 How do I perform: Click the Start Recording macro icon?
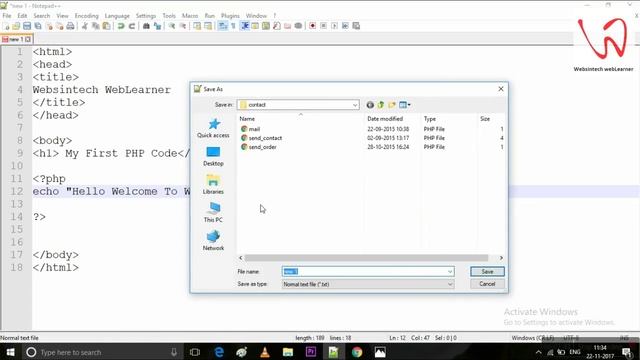(312, 26)
